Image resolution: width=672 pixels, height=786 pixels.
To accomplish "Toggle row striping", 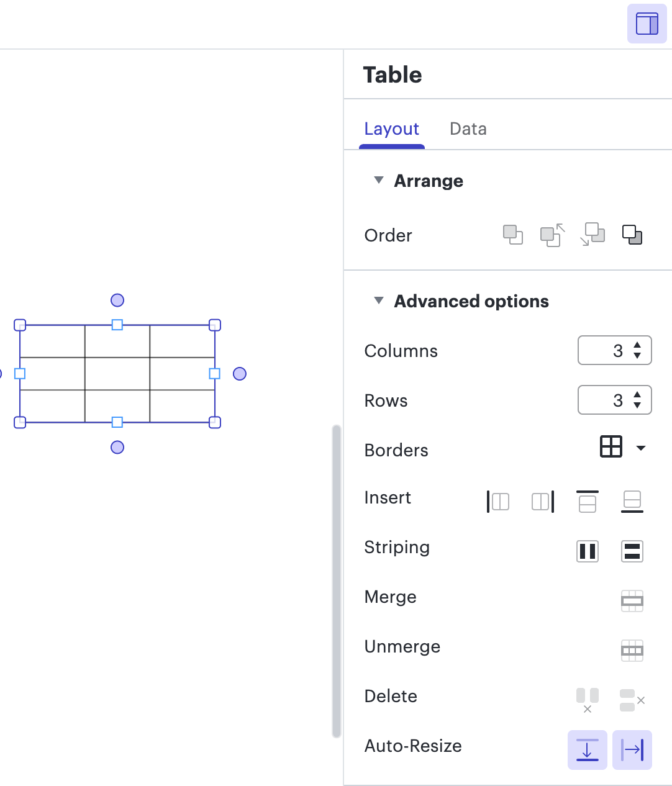I will click(632, 551).
